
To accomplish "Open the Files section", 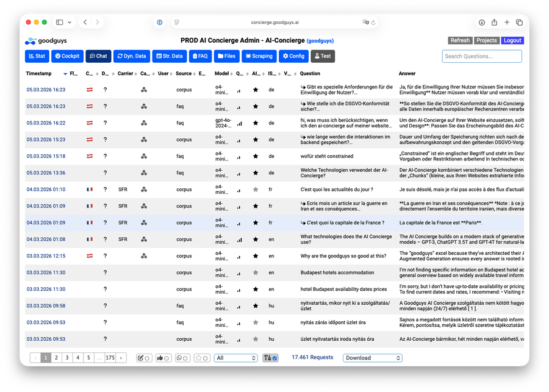I will point(226,55).
